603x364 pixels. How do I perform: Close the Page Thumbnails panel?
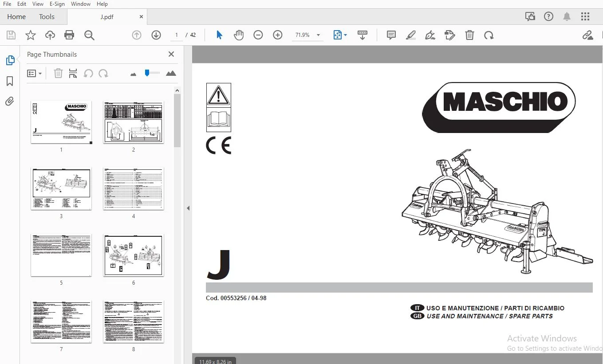[171, 54]
